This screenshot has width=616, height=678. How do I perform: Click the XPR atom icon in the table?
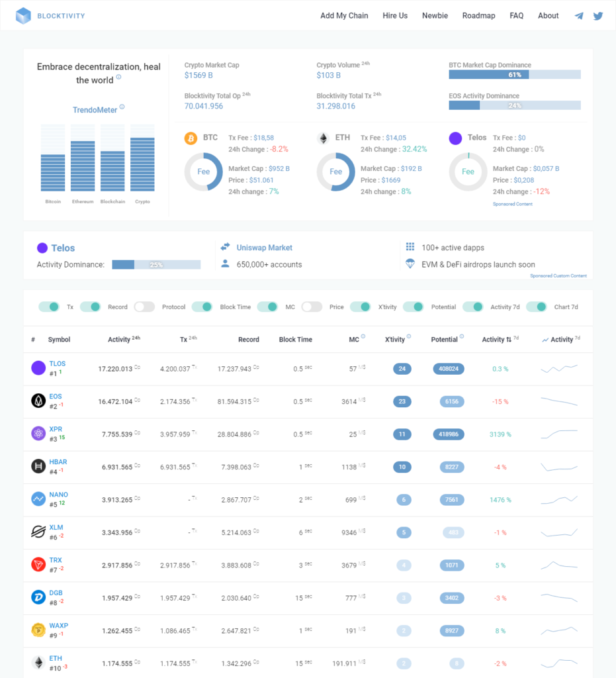38,433
